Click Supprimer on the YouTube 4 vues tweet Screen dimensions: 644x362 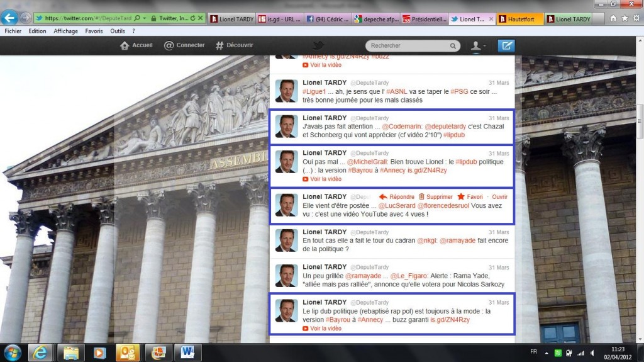(435, 196)
